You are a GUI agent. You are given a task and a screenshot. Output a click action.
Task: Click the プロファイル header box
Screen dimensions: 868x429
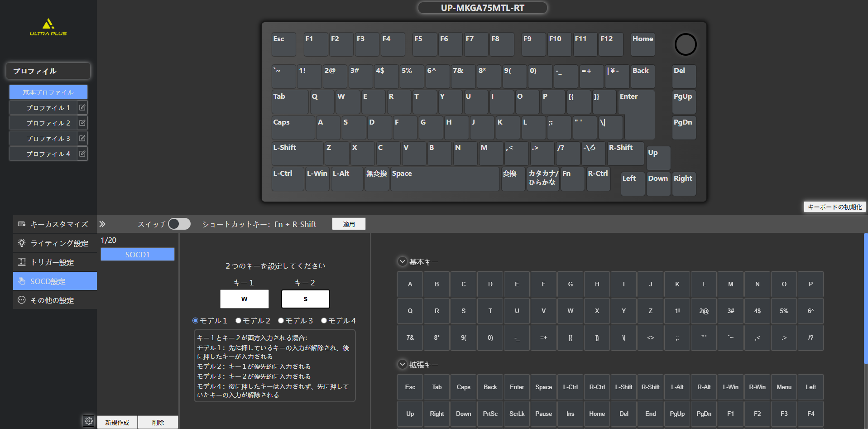(x=48, y=71)
